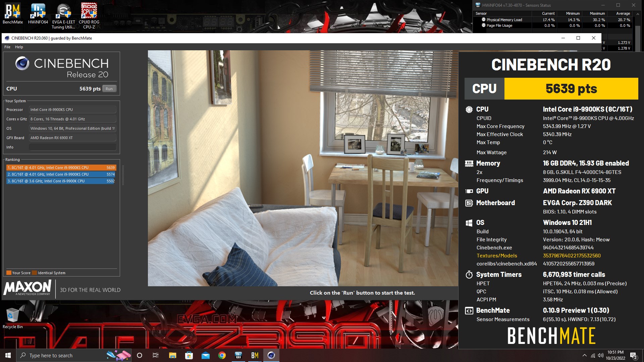Launch EVGA E-LEET Tuning Utility shortcut

[x=63, y=16]
